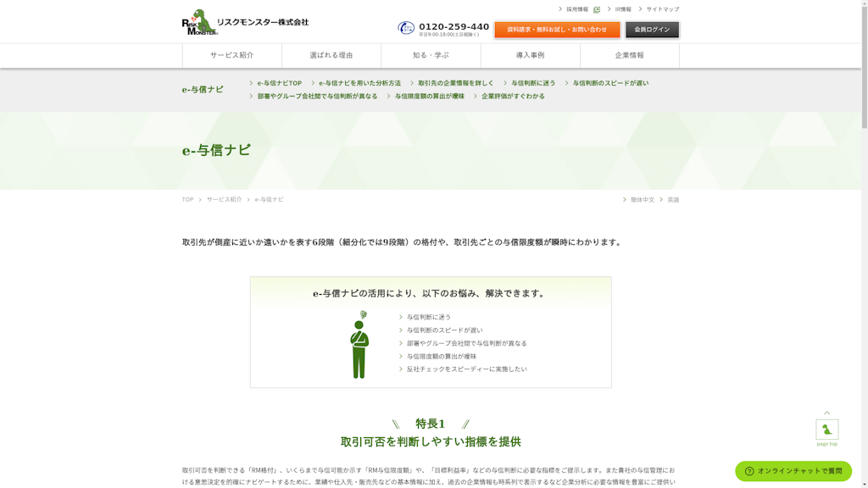Click the person illustration in the お悩み box
868x488 pixels.
pos(357,346)
